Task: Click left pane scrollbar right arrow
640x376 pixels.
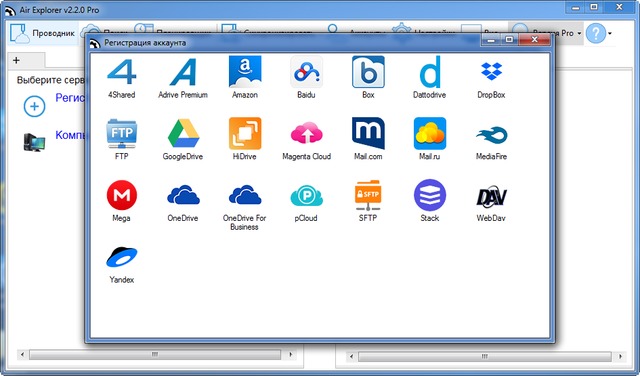Action: click(x=291, y=354)
